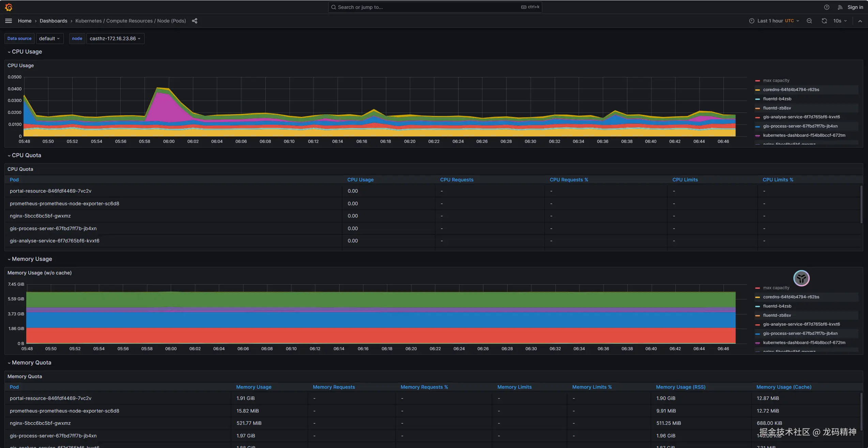Click the share dashboard icon
Image resolution: width=868 pixels, height=448 pixels.
195,21
